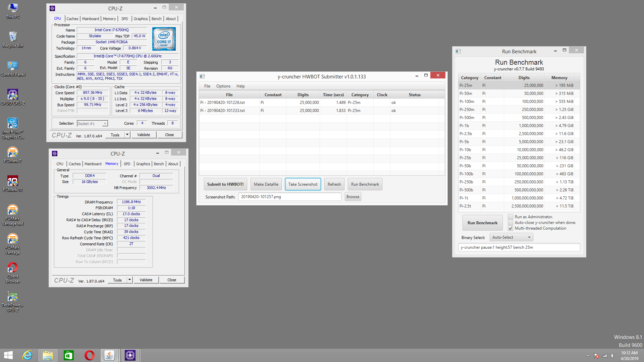Open Graphics tab in bottom CPU-Z

click(143, 164)
